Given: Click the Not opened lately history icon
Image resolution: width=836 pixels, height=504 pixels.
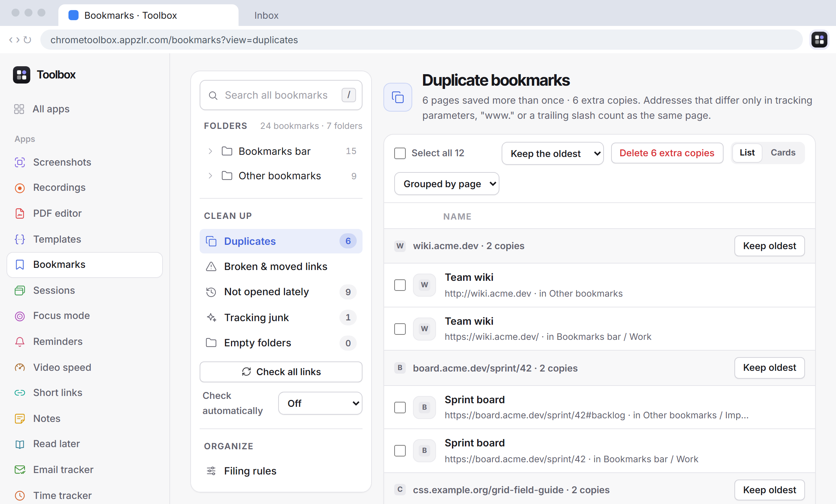Looking at the screenshot, I should pyautogui.click(x=211, y=292).
